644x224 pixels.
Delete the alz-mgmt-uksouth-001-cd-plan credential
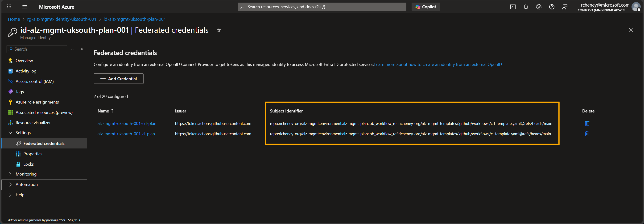[587, 123]
